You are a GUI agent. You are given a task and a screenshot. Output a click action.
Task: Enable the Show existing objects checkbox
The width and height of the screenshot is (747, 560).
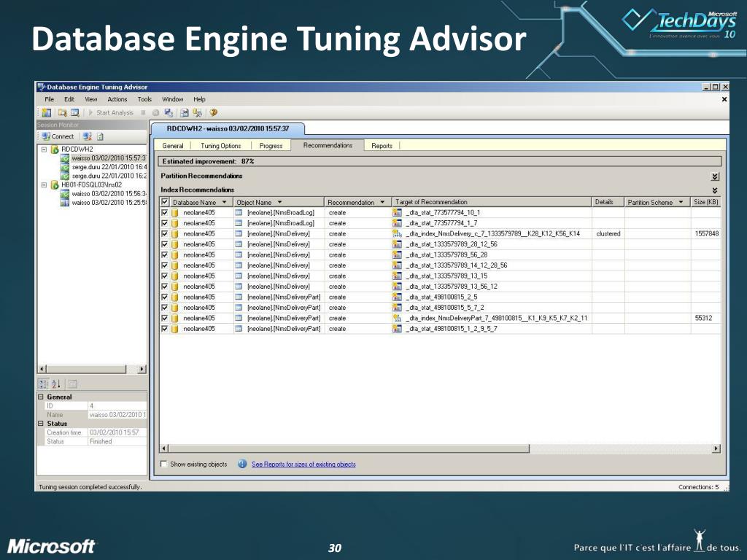click(x=164, y=464)
